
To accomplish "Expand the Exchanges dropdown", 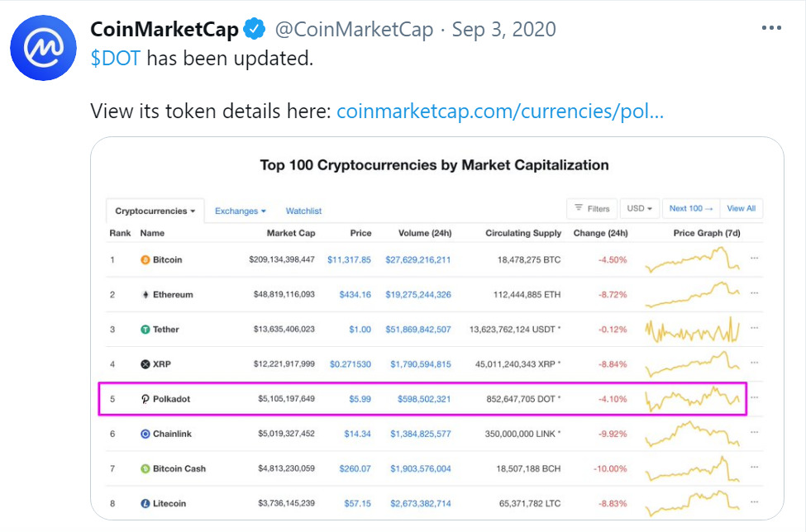I will 240,211.
